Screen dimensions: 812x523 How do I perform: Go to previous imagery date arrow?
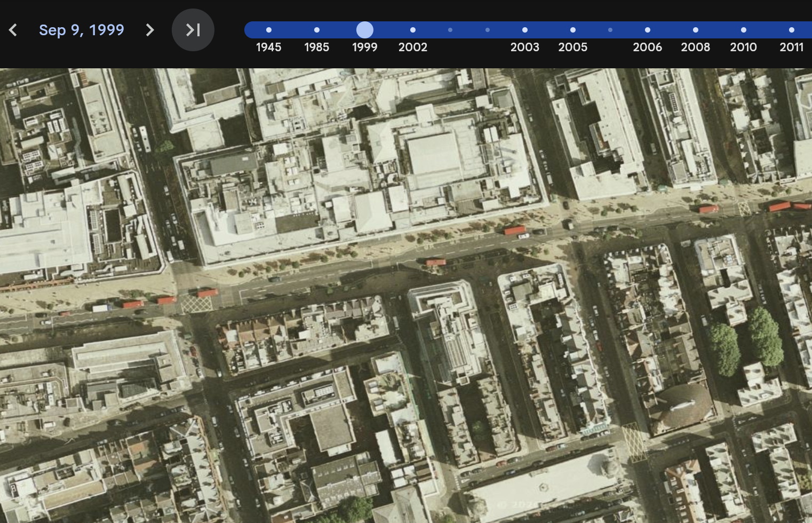[x=13, y=30]
